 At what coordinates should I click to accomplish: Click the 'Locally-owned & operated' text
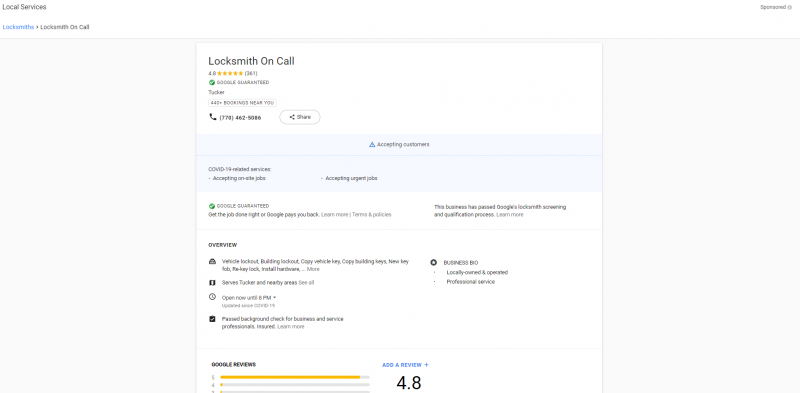(x=477, y=273)
